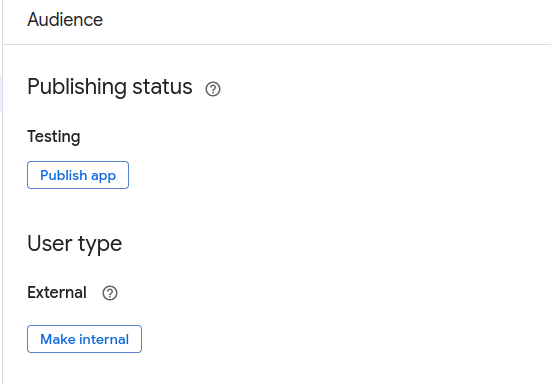551x384 pixels.
Task: Click the Make internal button
Action: click(x=84, y=339)
